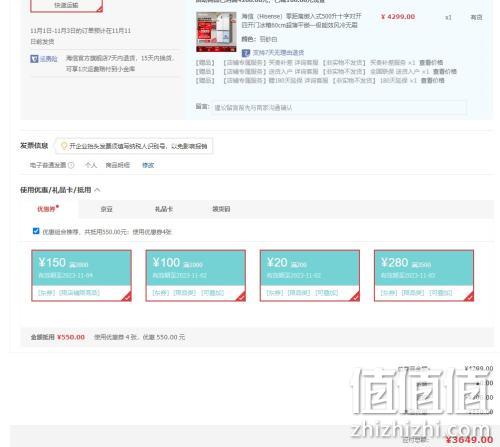Click 查看价格 for 天音补贴 gift row
500x447 pixels.
click(x=431, y=63)
